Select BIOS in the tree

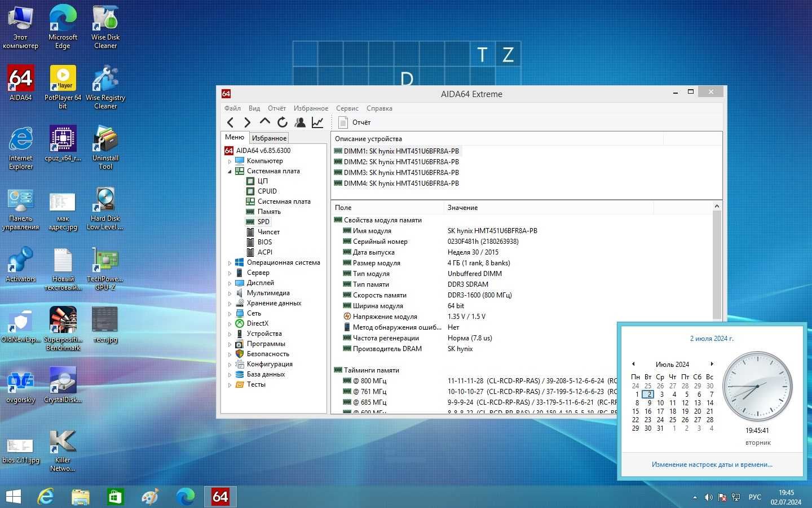pos(264,242)
